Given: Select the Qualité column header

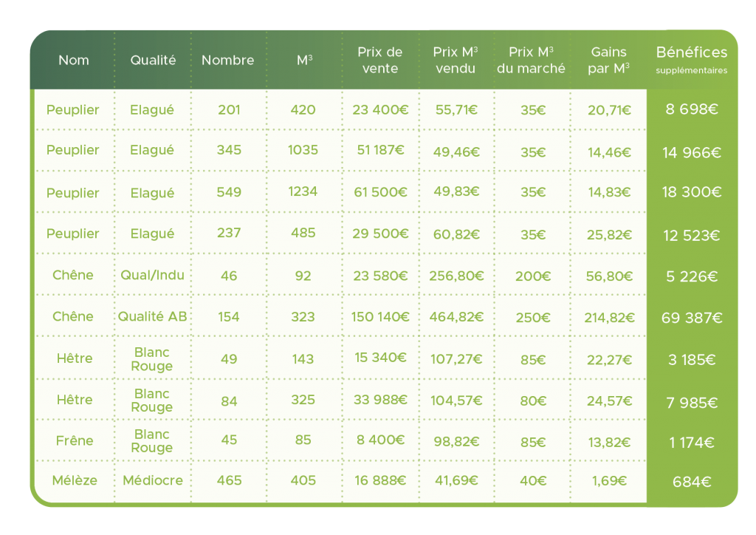Looking at the screenshot, I should pyautogui.click(x=153, y=61).
